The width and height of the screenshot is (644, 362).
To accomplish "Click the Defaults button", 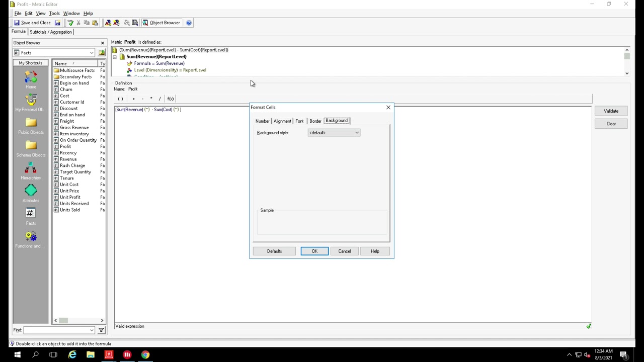I will [x=274, y=251].
